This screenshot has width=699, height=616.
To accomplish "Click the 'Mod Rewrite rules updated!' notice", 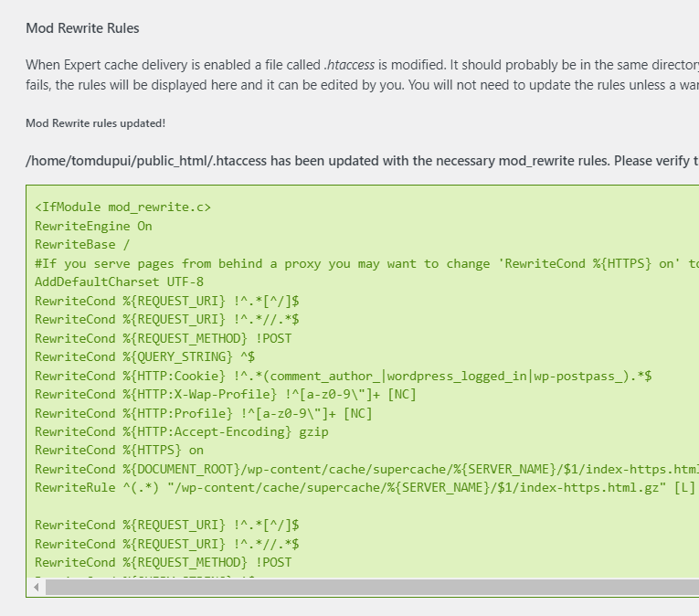I will pos(95,123).
